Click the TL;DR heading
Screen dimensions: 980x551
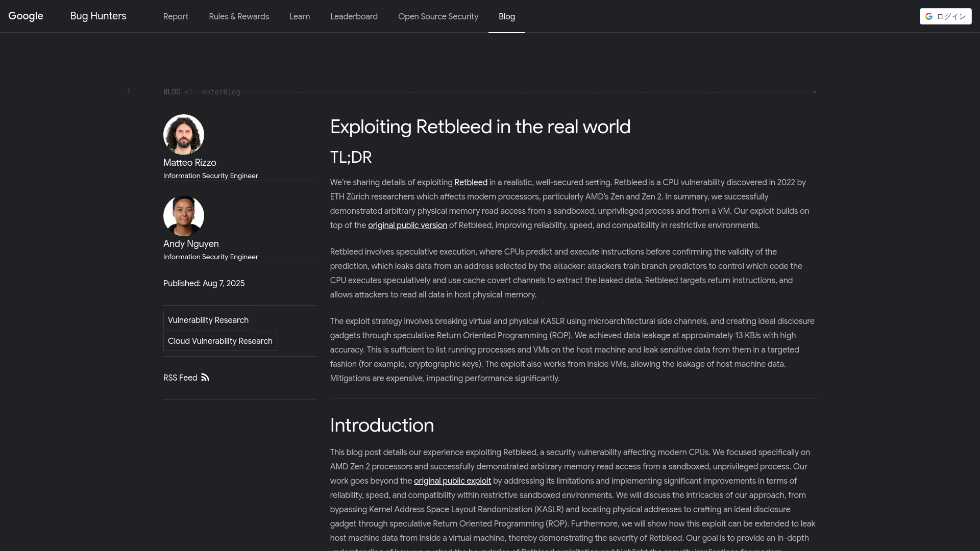(x=351, y=157)
